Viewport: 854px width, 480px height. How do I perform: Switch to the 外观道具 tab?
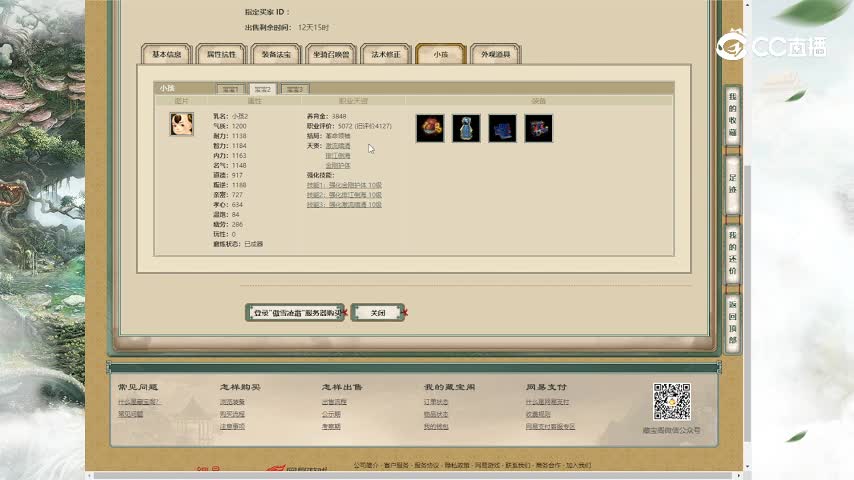495,54
